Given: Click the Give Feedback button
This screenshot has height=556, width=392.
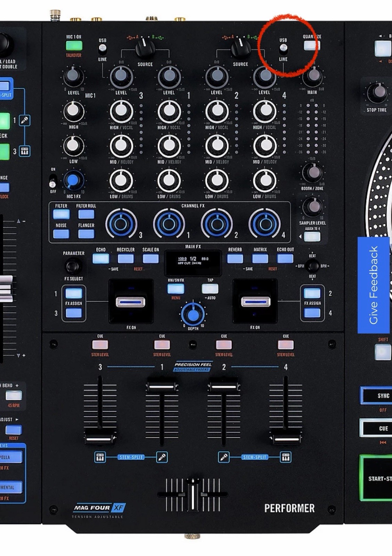Looking at the screenshot, I should click(374, 285).
